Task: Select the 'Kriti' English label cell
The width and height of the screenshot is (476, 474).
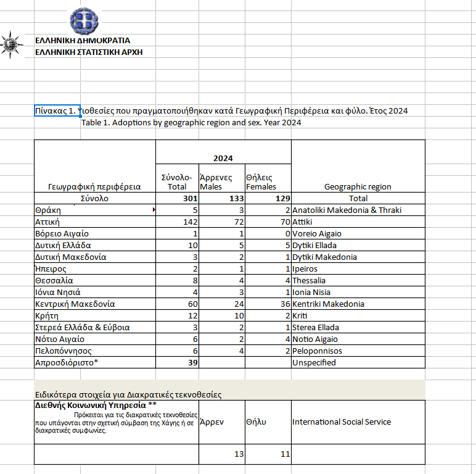Action: click(358, 315)
